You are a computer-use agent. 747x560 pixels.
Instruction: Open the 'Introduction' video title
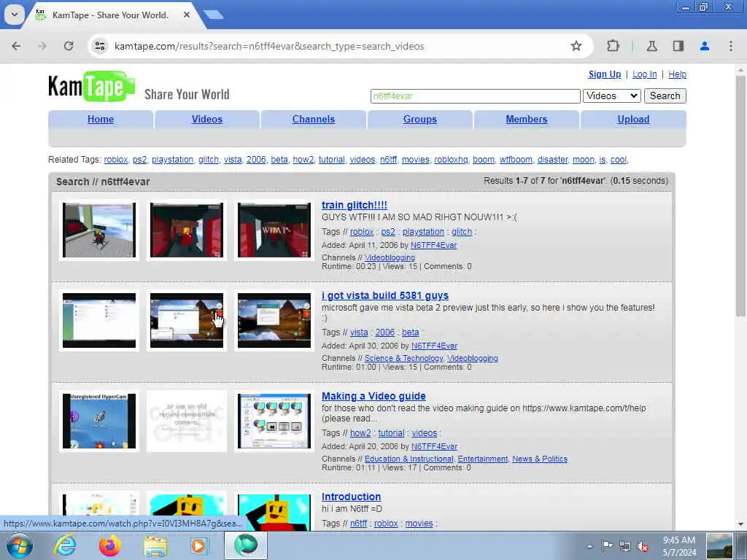(351, 497)
